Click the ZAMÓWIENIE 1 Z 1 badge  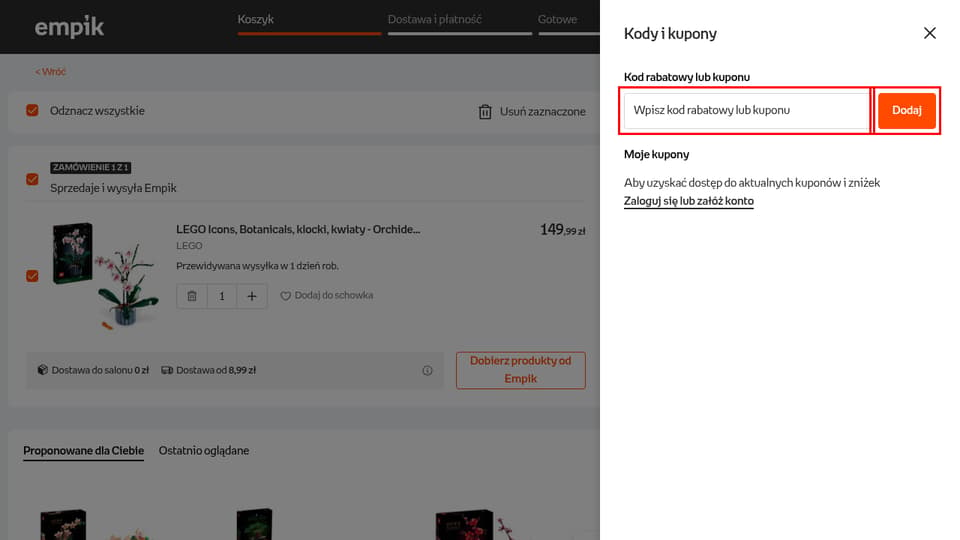click(x=90, y=167)
